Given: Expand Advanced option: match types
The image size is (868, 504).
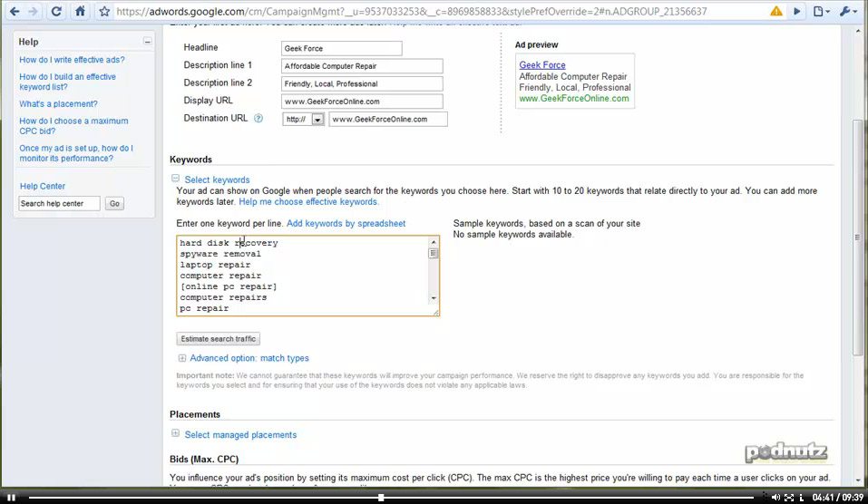Looking at the screenshot, I should point(181,358).
